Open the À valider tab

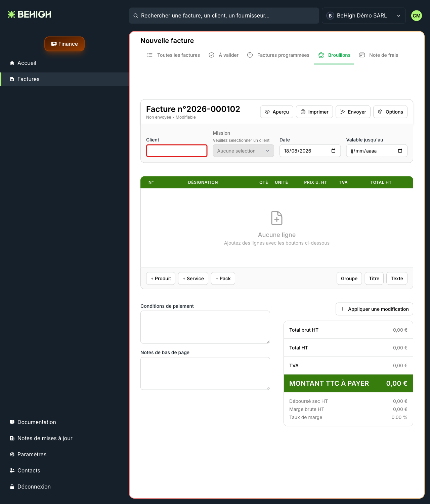pyautogui.click(x=224, y=55)
